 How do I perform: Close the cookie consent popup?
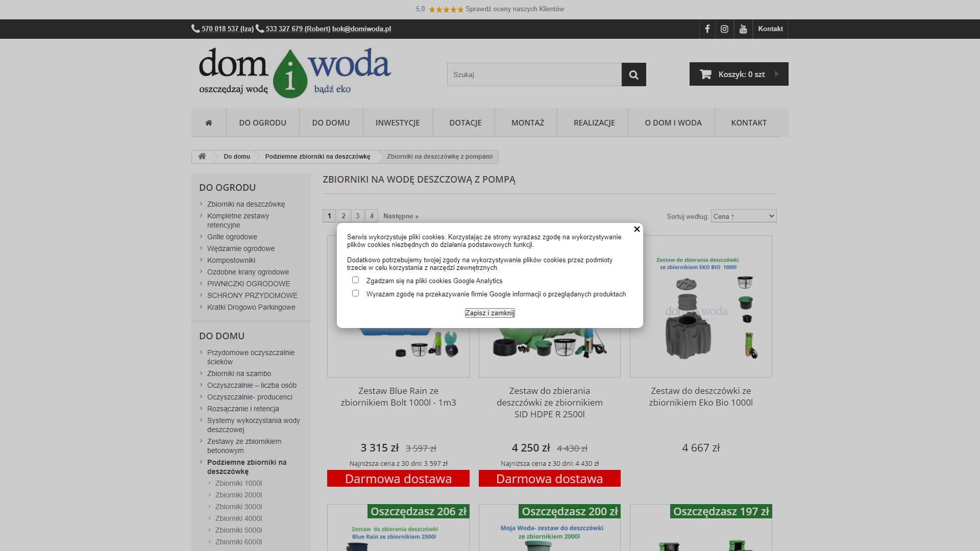coord(637,230)
